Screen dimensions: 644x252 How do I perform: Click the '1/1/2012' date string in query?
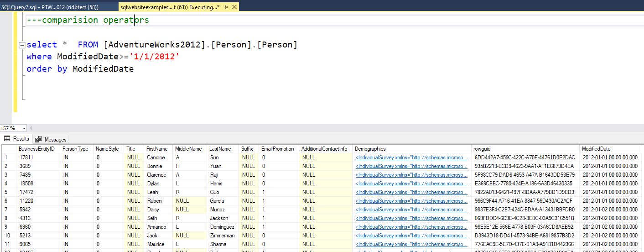[154, 57]
